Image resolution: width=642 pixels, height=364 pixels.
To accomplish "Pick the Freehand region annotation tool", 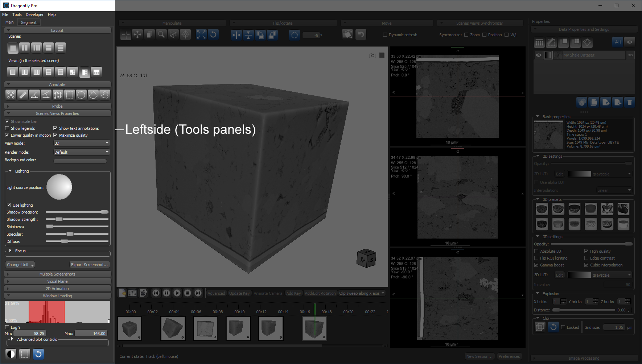I will tap(105, 95).
